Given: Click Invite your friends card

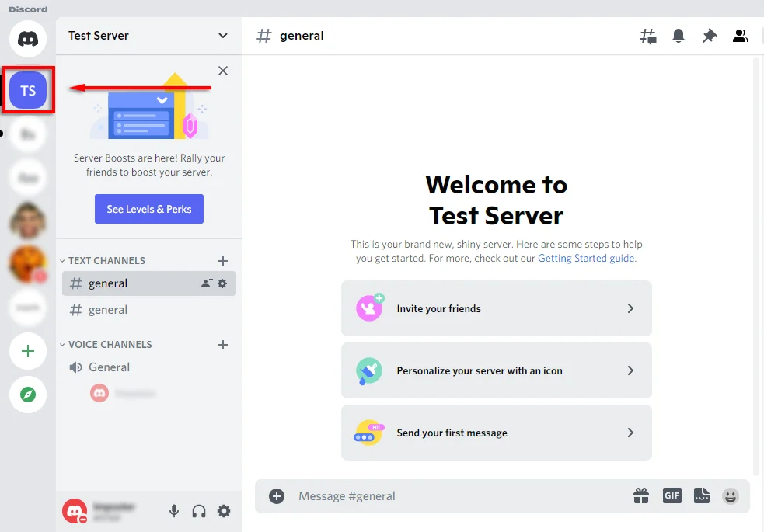Looking at the screenshot, I should [497, 308].
